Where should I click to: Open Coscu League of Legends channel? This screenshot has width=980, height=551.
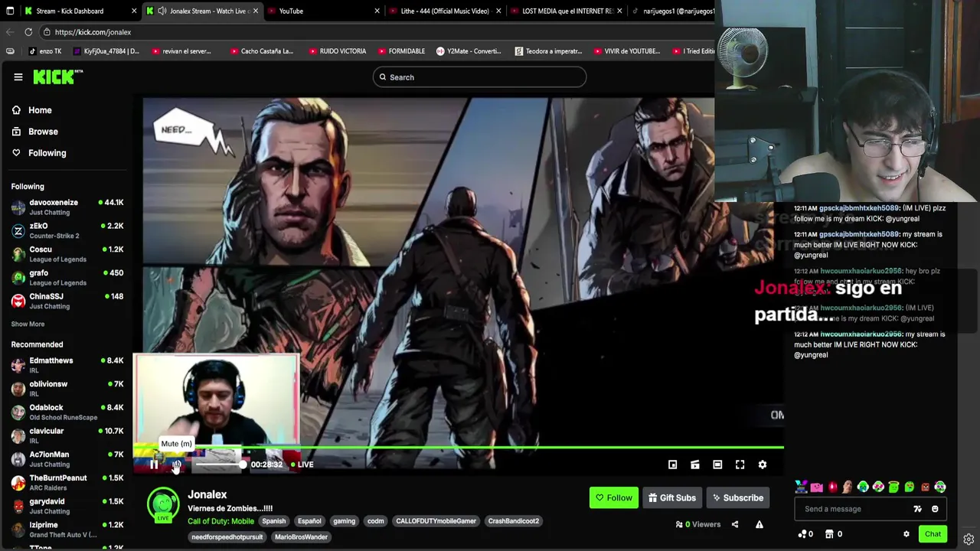pos(67,254)
